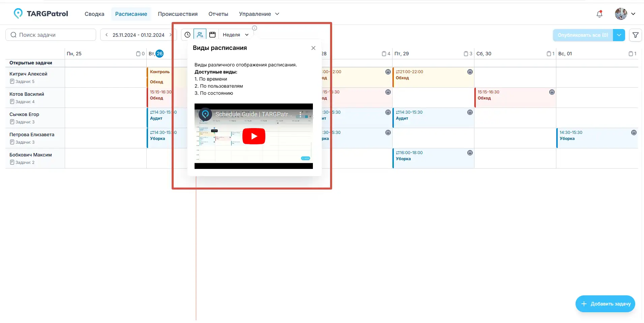Image resolution: width=644 pixels, height=323 pixels.
Task: Play the Schedule Guide video
Action: [254, 136]
